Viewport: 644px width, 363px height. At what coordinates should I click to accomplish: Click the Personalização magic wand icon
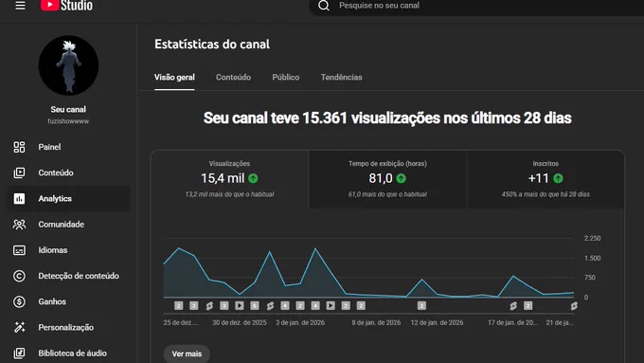coord(19,327)
